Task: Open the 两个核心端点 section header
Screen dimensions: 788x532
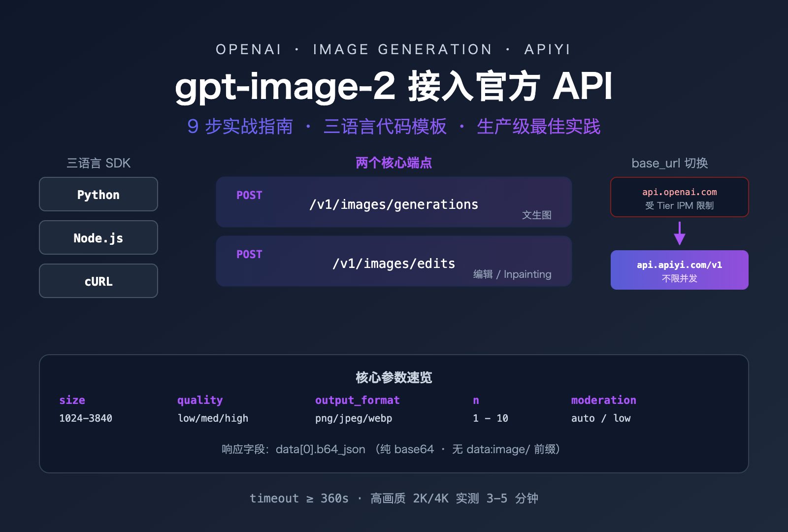Action: (394, 163)
